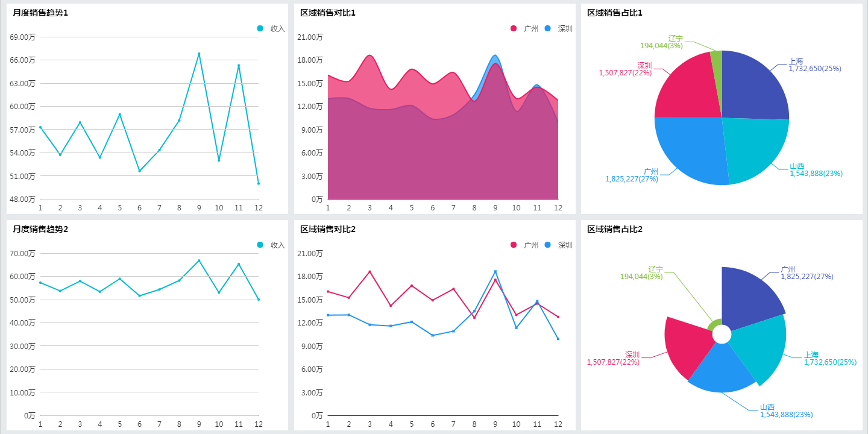Toggle 收入 legend in 月度销售趋势2 chart
Viewport: 868px width, 434px height.
pyautogui.click(x=271, y=245)
